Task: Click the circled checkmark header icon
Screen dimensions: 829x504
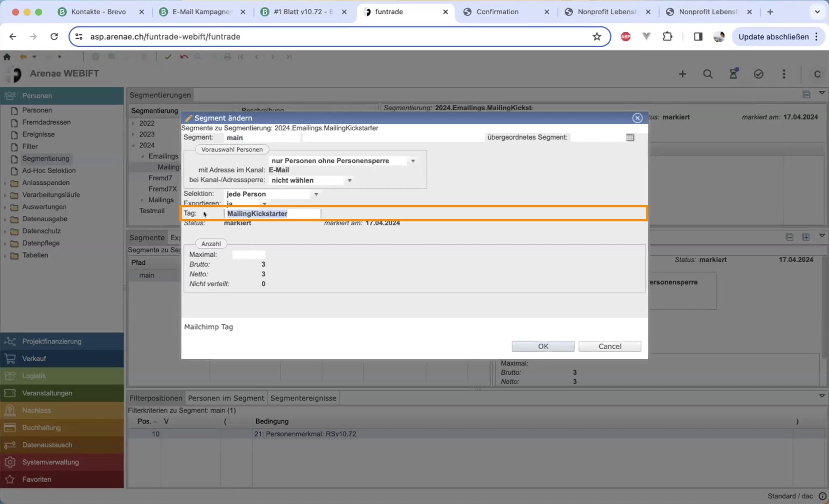Action: [758, 74]
